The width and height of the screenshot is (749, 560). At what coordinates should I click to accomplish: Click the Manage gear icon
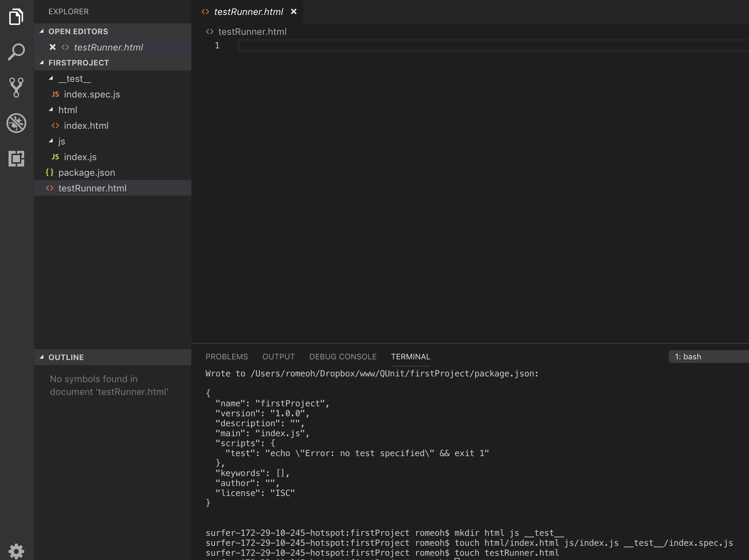pos(16,551)
